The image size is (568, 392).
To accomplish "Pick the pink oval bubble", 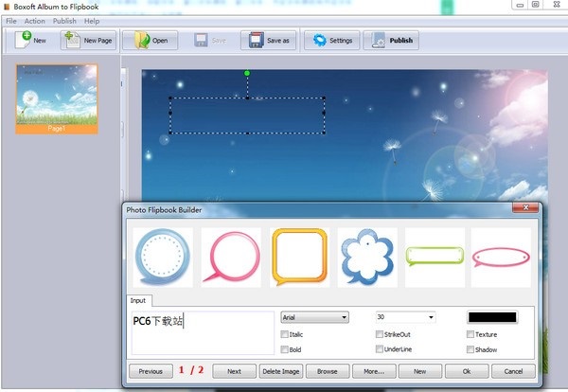I will point(502,258).
